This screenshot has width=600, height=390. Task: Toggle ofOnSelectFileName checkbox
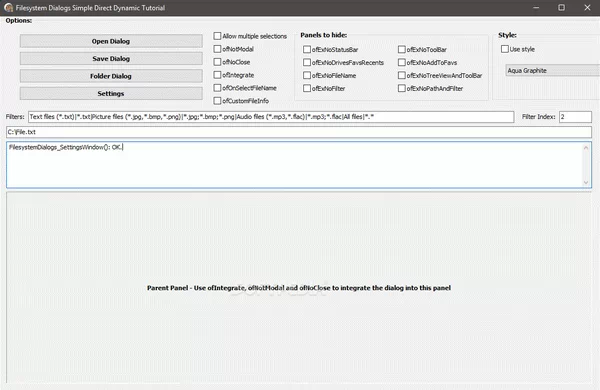coord(217,88)
